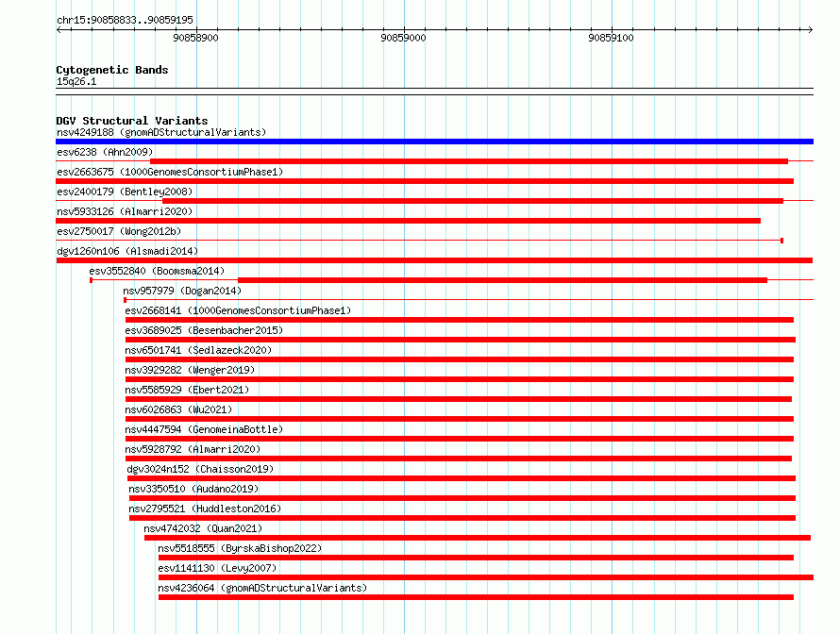Screen dimensions: 840x634
Task: Click nsv3350510 (Audano2019) label
Action: tap(193, 489)
